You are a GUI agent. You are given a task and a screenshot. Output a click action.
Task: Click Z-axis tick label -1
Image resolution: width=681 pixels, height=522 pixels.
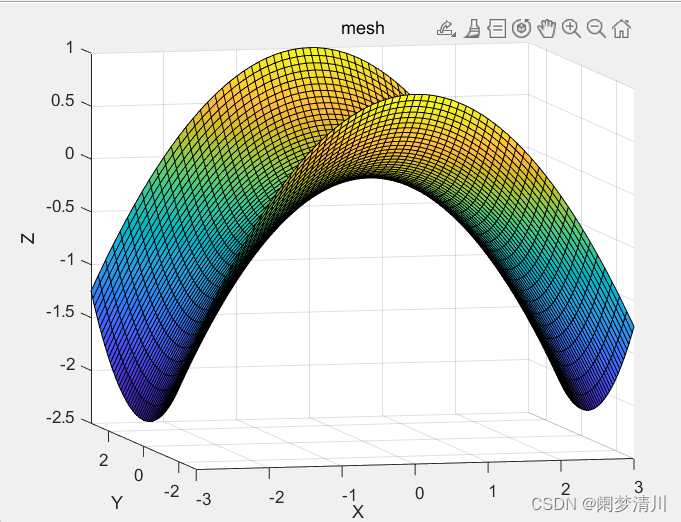pyautogui.click(x=68, y=260)
